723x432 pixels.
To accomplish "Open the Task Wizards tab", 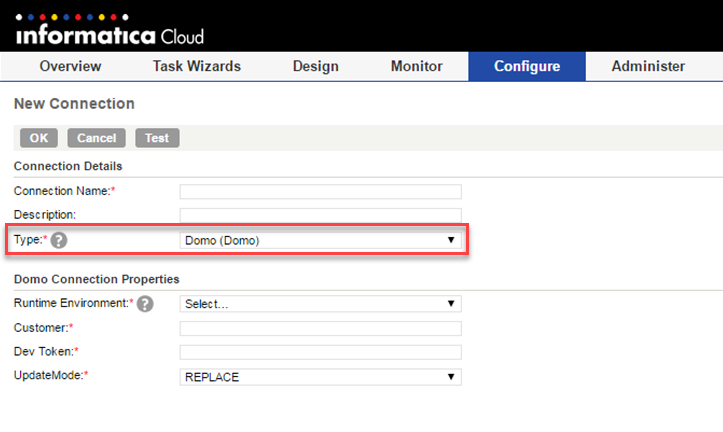I will coord(197,66).
